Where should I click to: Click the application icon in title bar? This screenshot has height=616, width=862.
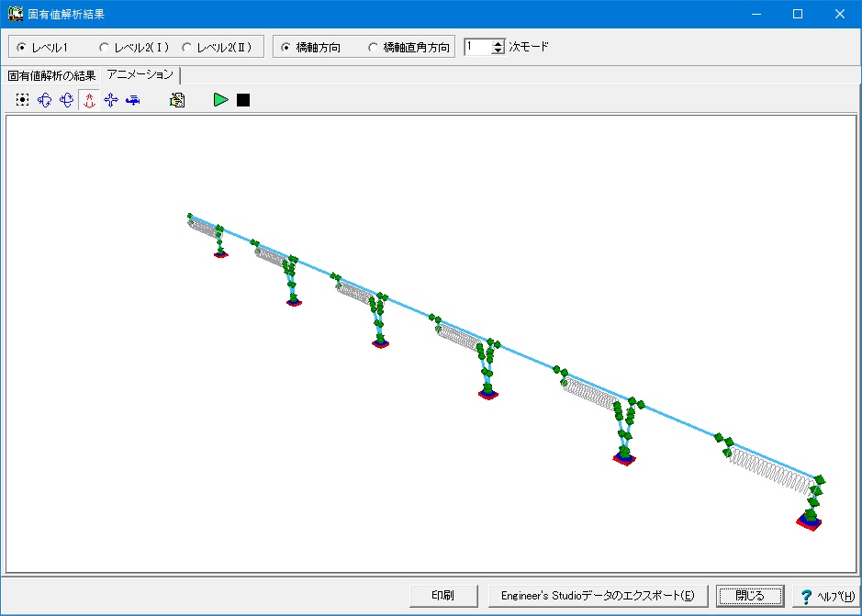(x=16, y=14)
